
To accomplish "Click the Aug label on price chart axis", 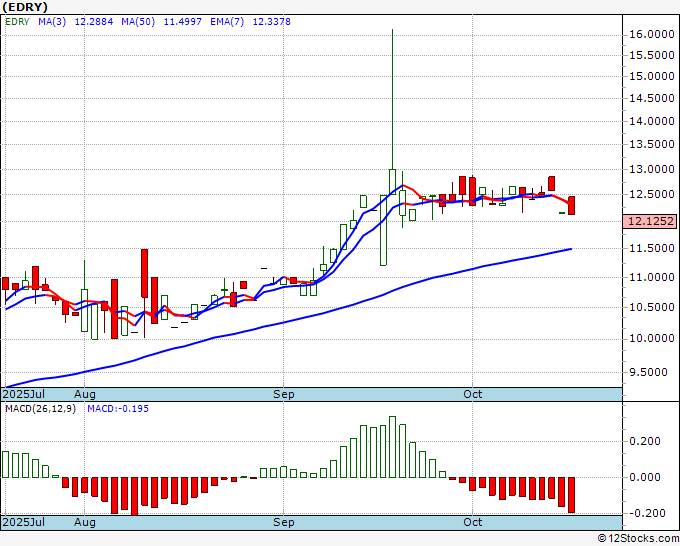I will 85,394.
